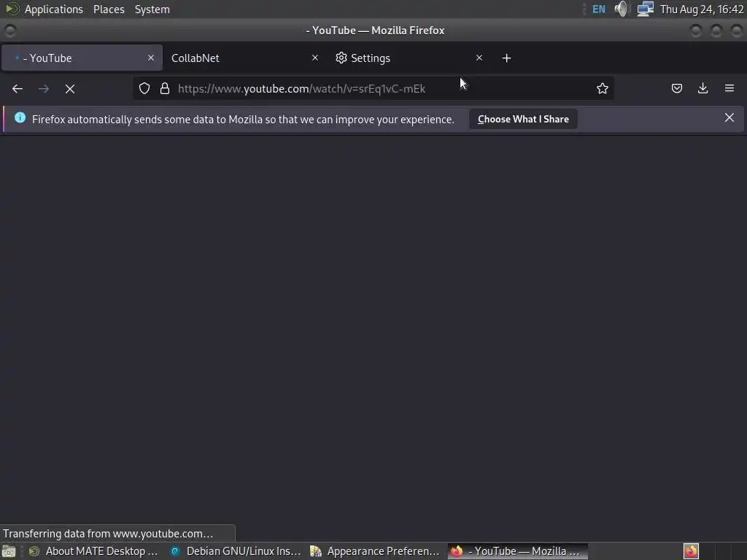Click the window menu button in title bar
747x560 pixels.
click(x=10, y=31)
